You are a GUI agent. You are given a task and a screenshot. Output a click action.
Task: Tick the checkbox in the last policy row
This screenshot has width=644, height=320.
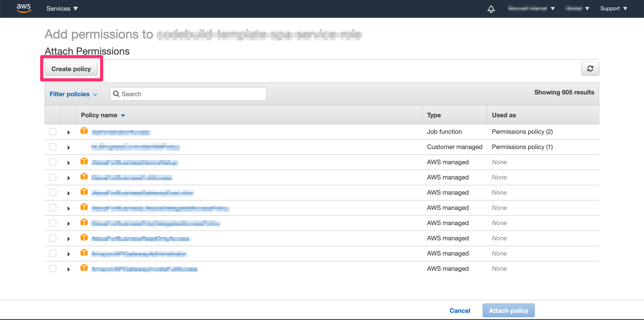[x=53, y=269]
